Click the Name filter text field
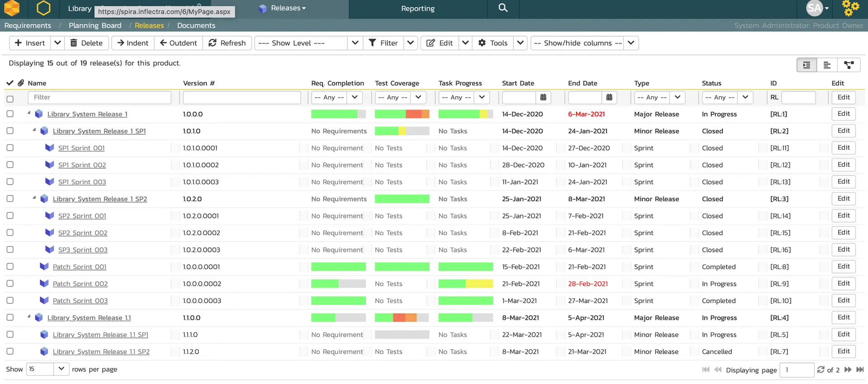The width and height of the screenshot is (868, 384). point(99,97)
